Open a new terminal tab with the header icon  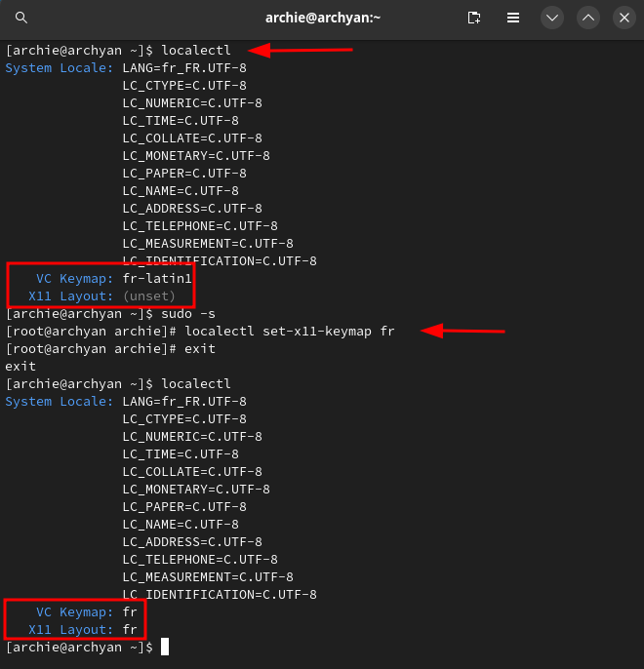(474, 18)
